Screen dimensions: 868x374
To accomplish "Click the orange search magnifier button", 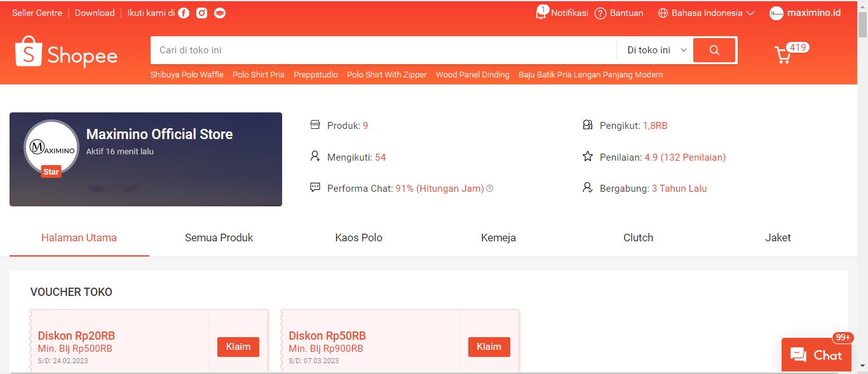I will coord(714,50).
